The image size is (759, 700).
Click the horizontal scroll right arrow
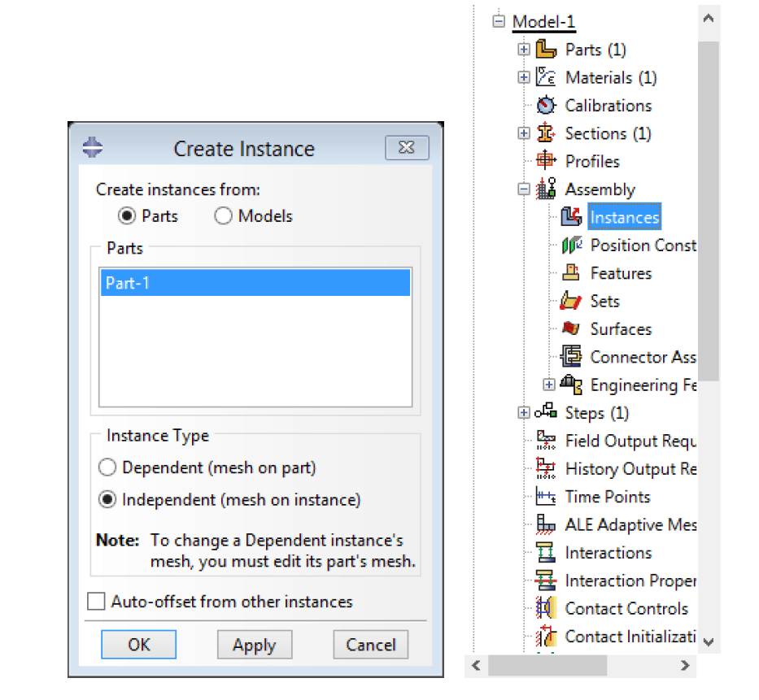click(x=685, y=666)
